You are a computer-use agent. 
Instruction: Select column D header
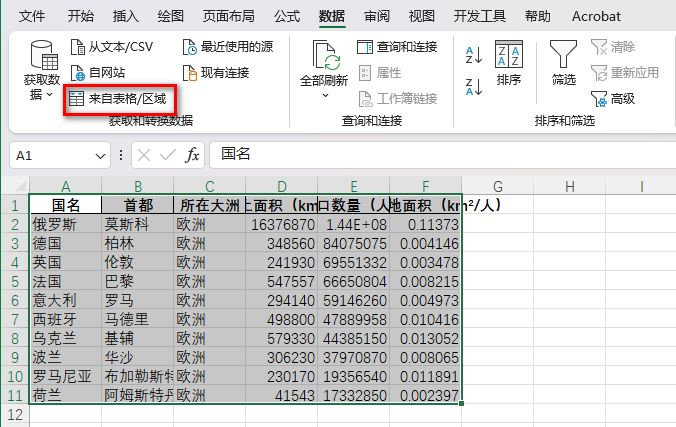click(282, 186)
